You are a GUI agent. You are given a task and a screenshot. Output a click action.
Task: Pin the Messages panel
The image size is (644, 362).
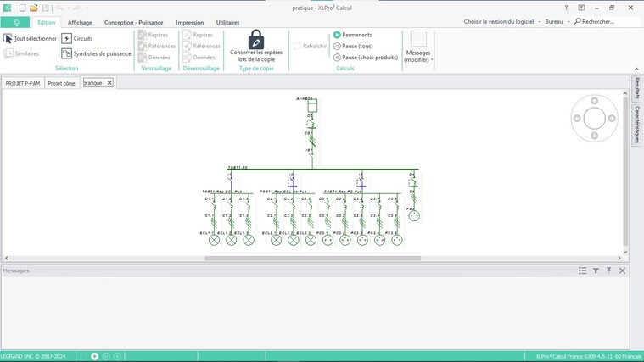(x=608, y=270)
